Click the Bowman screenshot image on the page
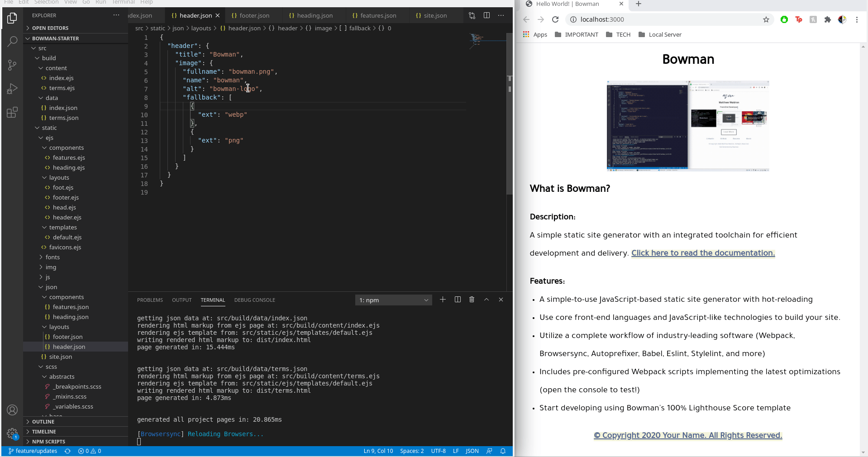This screenshot has height=457, width=868. coord(688,126)
